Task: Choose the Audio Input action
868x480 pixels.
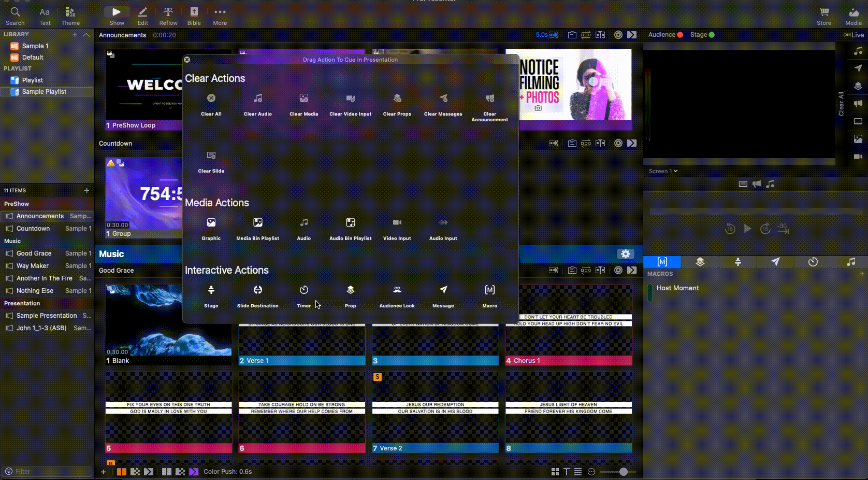Action: (x=443, y=222)
